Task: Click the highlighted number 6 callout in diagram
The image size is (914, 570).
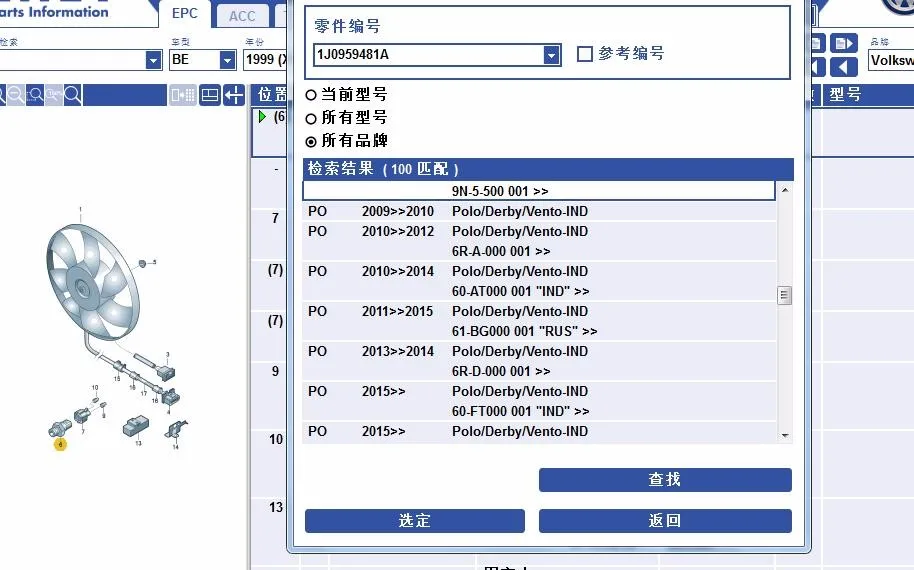Action: [x=60, y=444]
